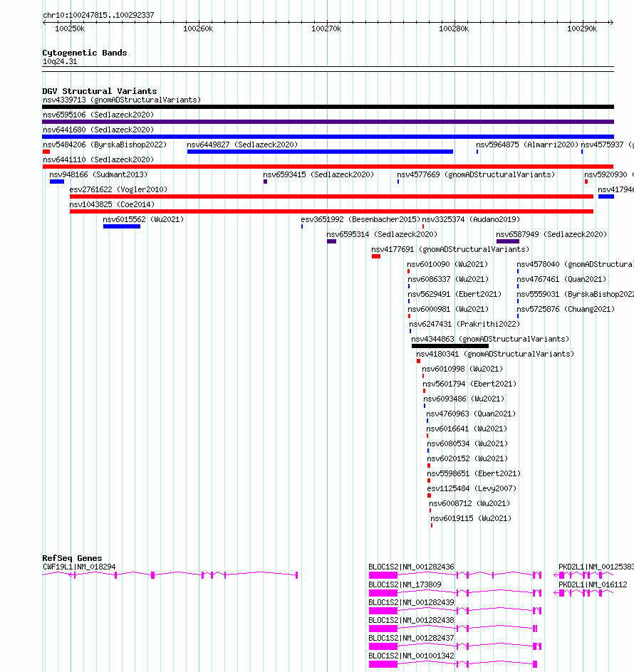Open the BLOC1S2|NM_001282437 transcript label
Image resolution: width=634 pixels, height=672 pixels.
click(x=411, y=638)
